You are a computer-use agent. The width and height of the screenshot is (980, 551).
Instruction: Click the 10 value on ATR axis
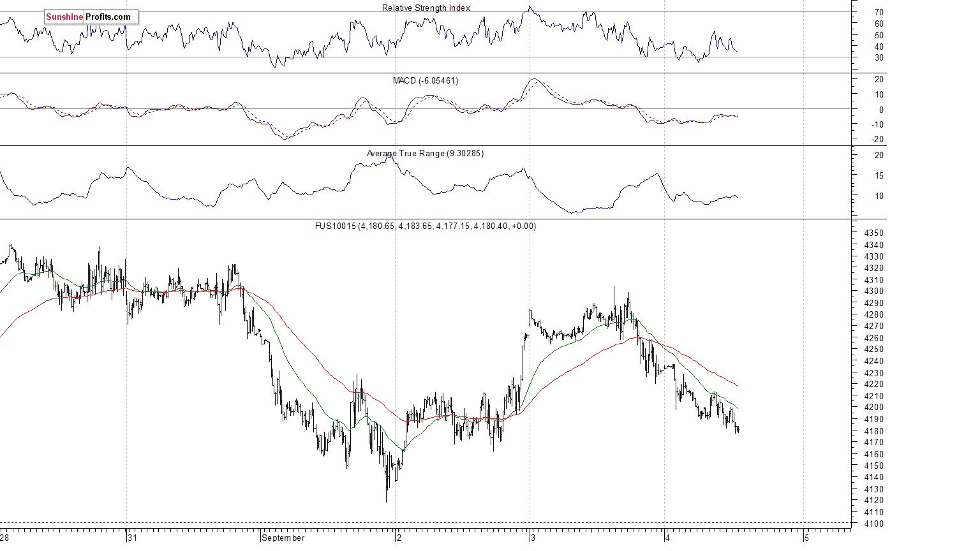click(x=879, y=196)
